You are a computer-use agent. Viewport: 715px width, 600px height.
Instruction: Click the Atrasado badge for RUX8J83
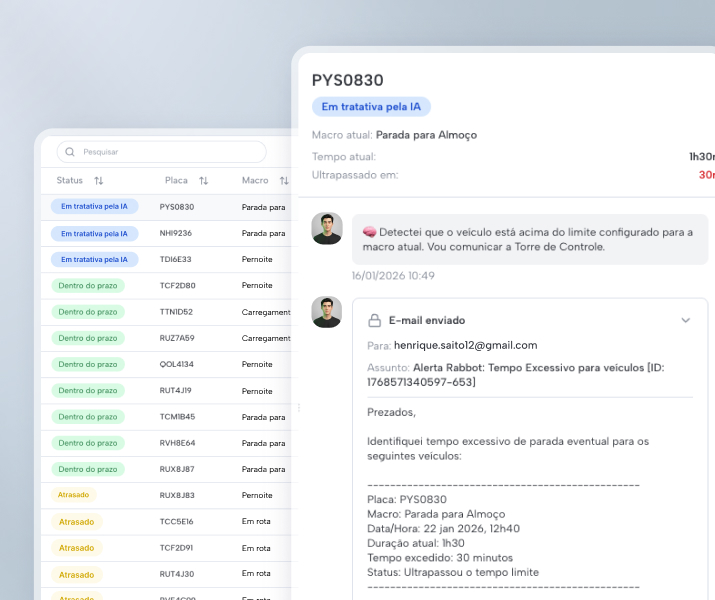point(75,495)
